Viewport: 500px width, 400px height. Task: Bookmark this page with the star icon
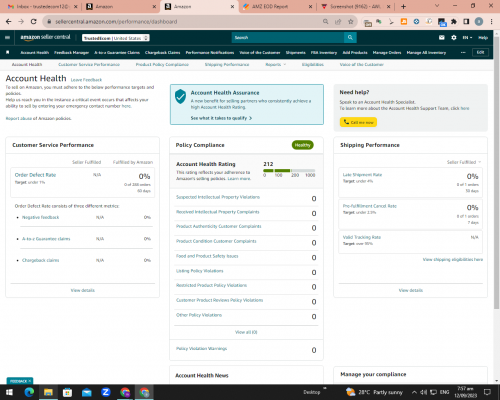click(x=350, y=22)
